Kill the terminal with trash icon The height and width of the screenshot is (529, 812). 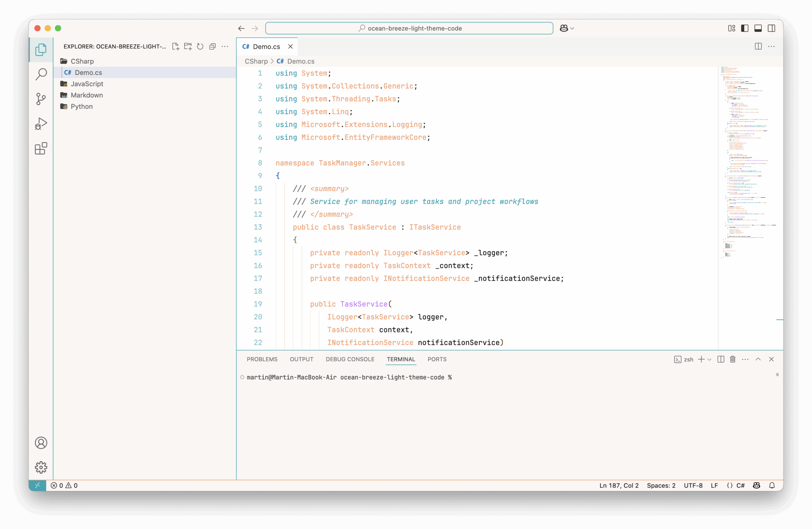[x=733, y=359]
